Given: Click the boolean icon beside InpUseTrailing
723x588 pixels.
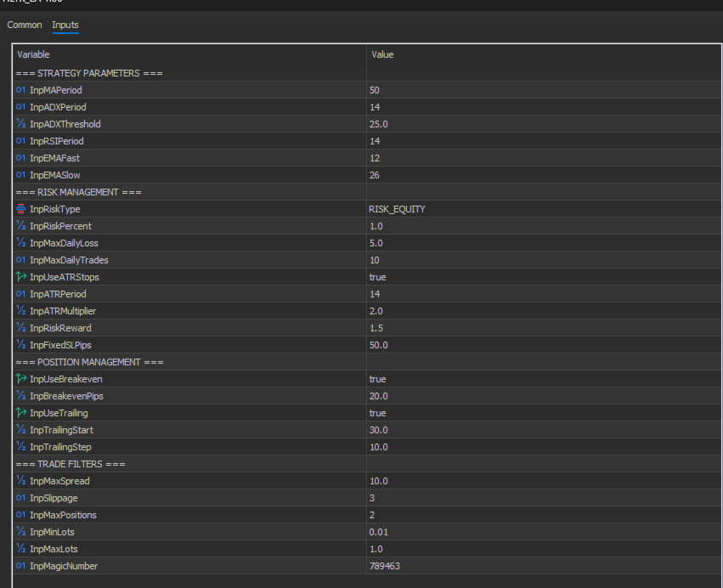Looking at the screenshot, I should (x=20, y=413).
